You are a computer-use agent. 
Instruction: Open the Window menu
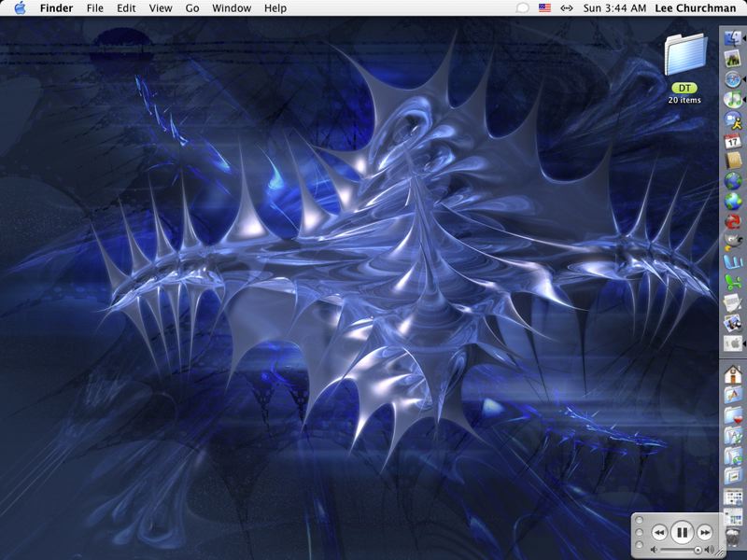[231, 8]
